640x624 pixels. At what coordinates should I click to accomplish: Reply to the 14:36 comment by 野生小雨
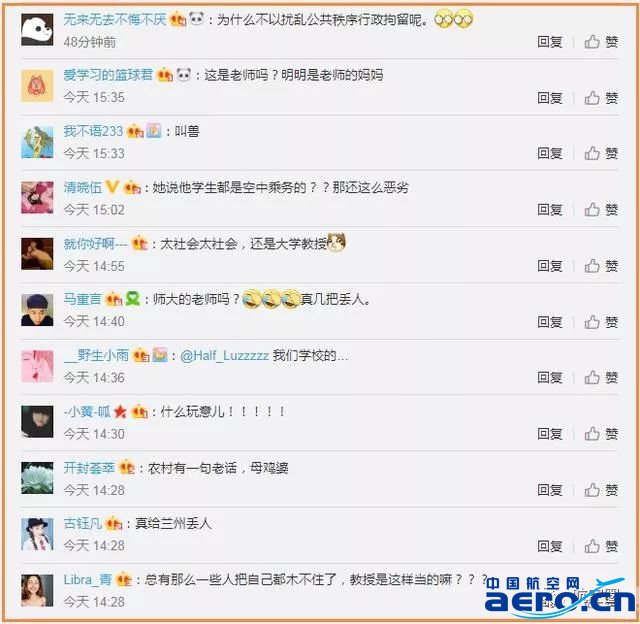[550, 378]
